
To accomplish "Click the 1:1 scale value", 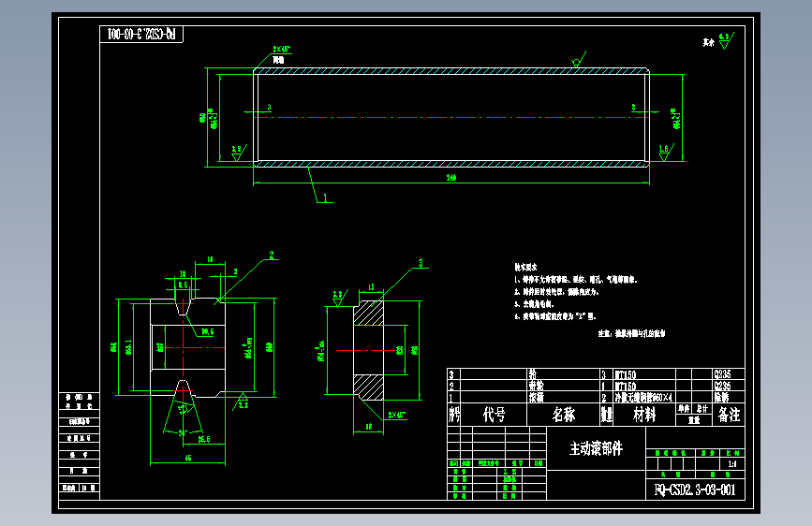I will click(732, 464).
